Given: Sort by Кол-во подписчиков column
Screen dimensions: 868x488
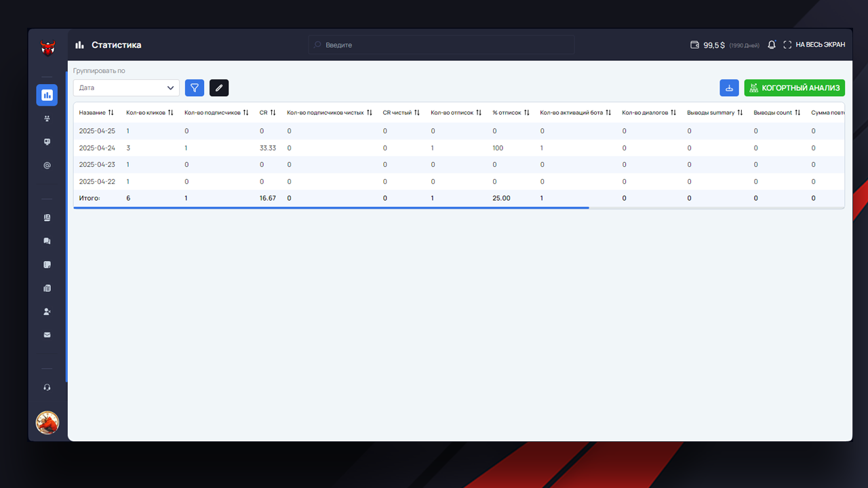Looking at the screenshot, I should (x=216, y=113).
